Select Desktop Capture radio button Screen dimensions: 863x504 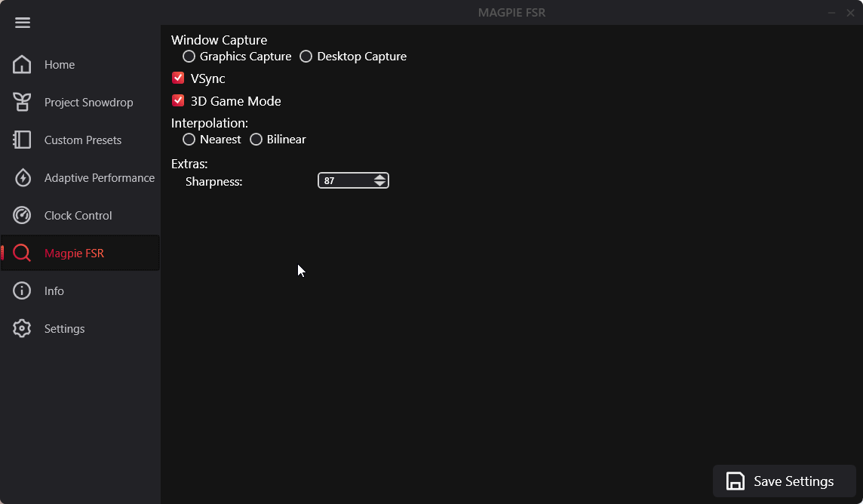tap(306, 56)
